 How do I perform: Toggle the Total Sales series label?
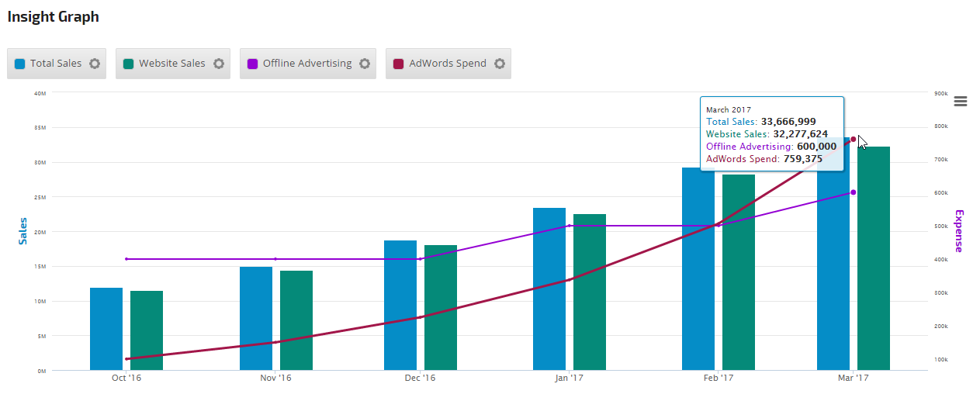tap(56, 64)
